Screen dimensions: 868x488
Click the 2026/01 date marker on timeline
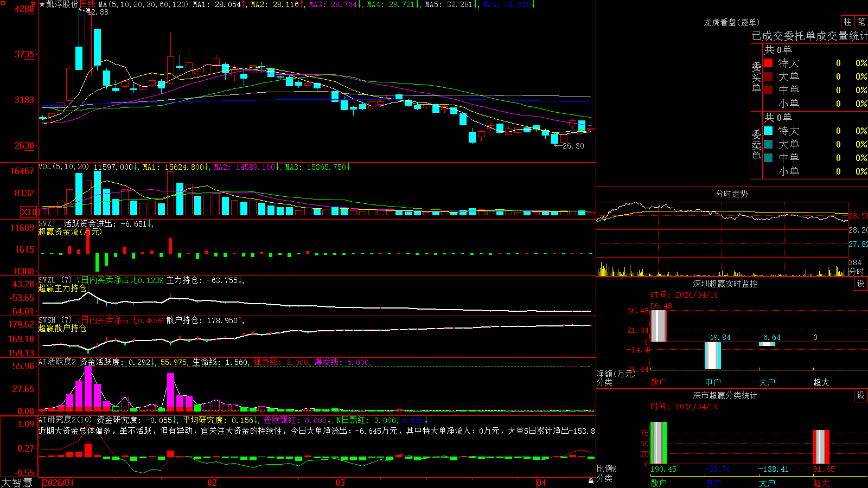(x=58, y=483)
